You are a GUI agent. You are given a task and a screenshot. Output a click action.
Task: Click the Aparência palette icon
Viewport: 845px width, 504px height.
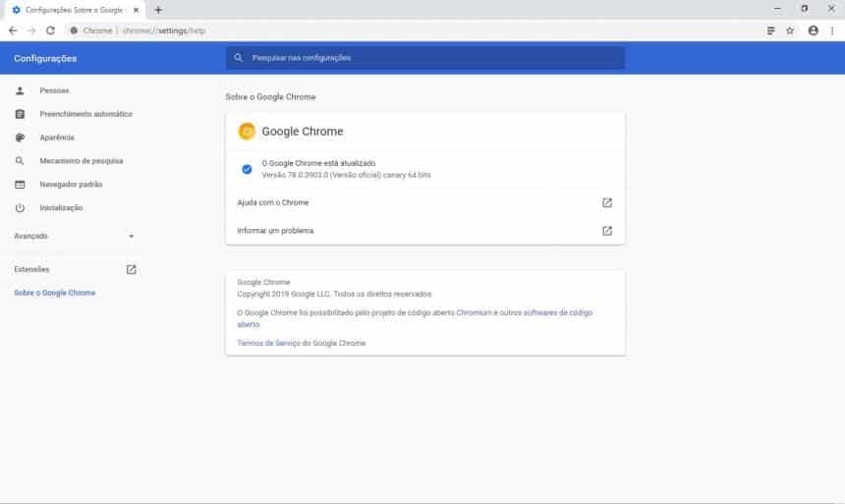click(20, 138)
